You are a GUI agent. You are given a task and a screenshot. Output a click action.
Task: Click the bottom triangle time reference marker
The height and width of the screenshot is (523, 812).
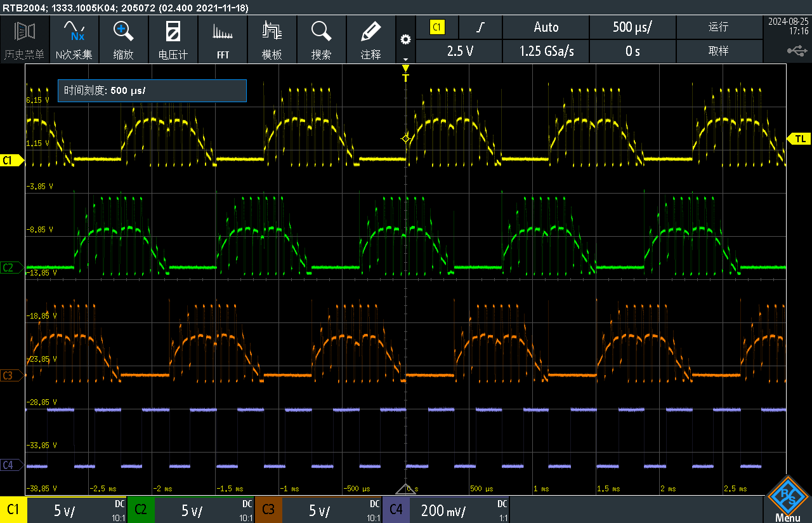(406, 489)
